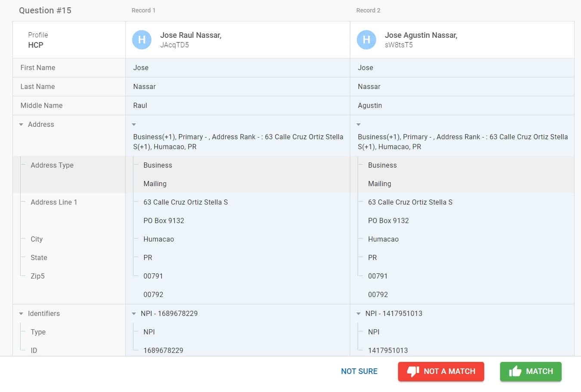
Task: Collapse the Identifiers row in attribute column
Action: point(21,314)
